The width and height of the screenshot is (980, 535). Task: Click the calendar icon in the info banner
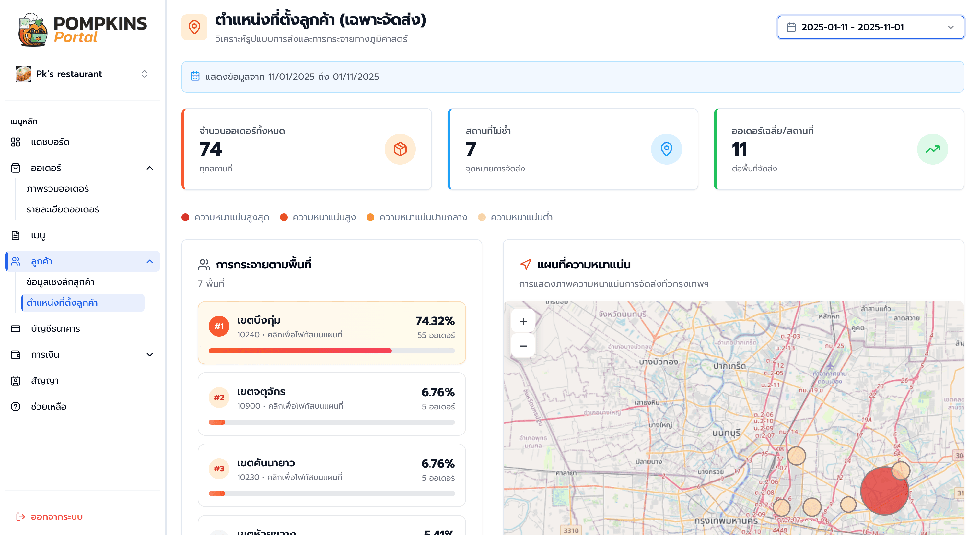coord(195,76)
